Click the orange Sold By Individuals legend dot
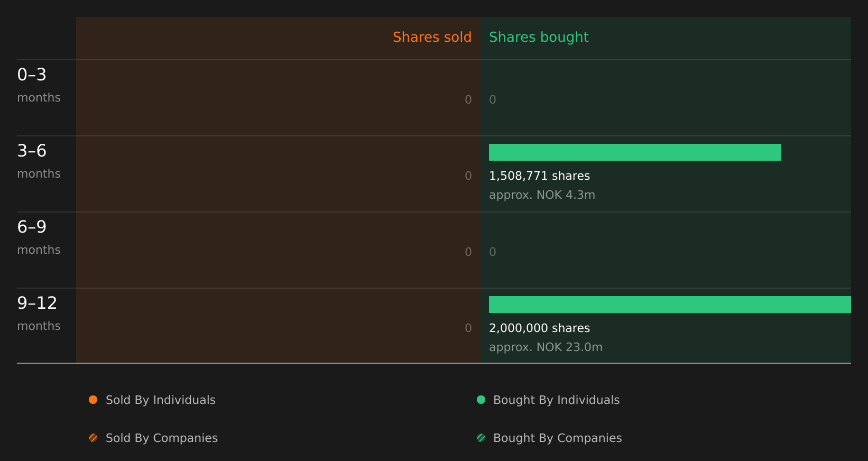Viewport: 868px width, 461px height. (93, 400)
